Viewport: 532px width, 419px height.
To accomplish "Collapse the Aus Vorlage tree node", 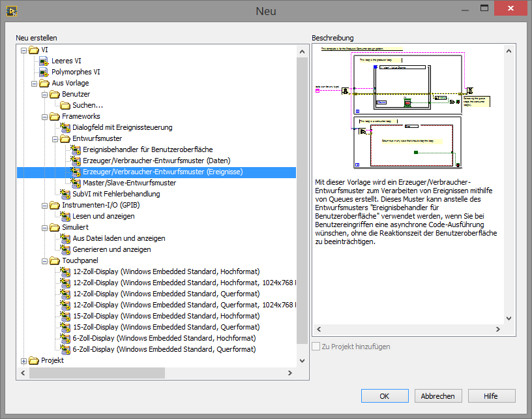I will (35, 83).
